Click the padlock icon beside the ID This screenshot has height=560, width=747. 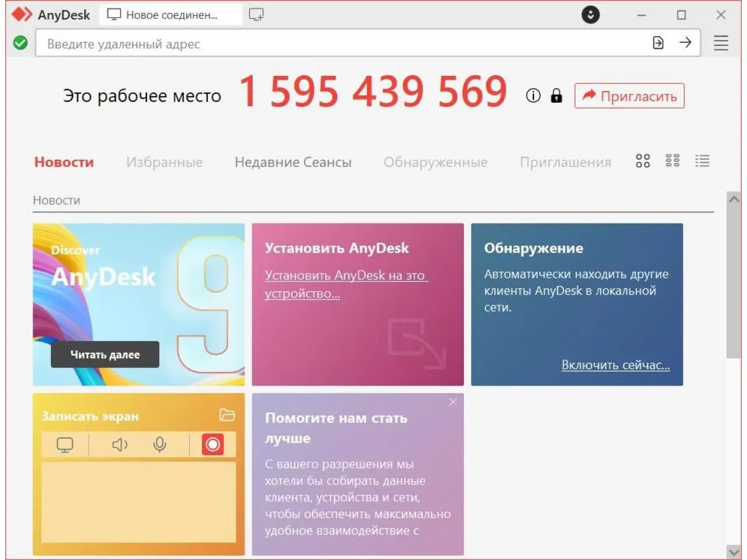coord(556,96)
